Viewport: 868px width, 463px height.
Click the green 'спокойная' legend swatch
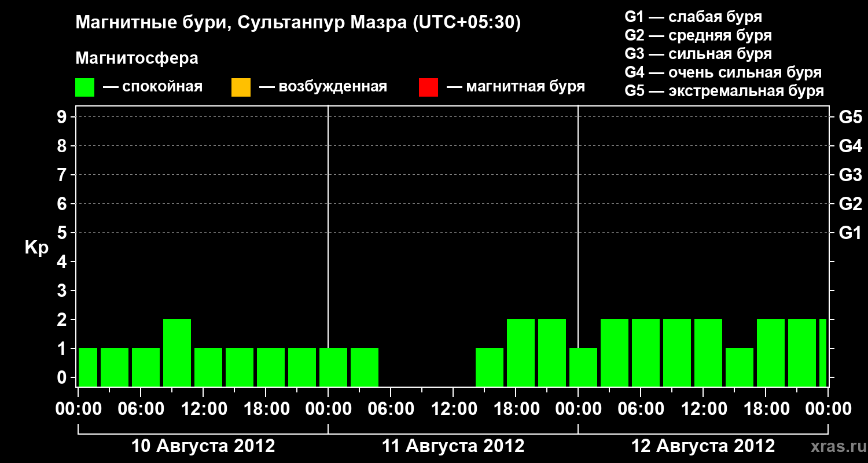(85, 87)
